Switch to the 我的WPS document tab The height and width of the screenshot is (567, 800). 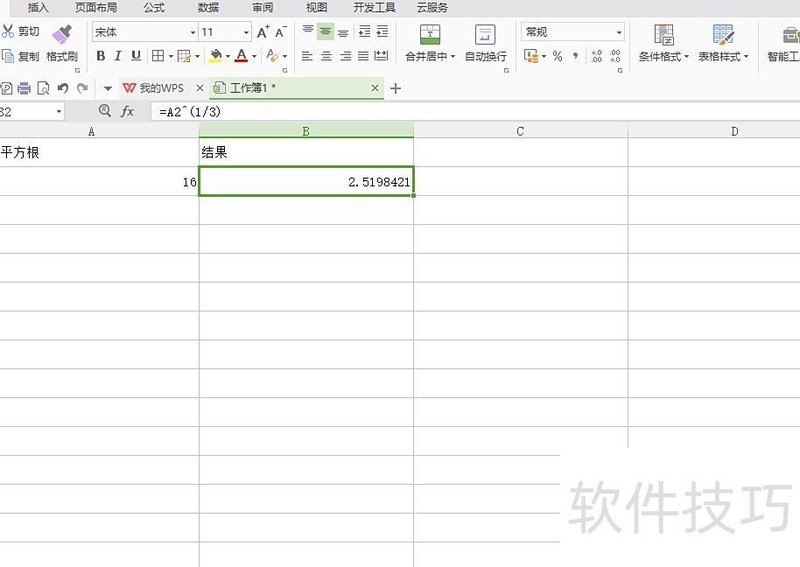tap(154, 88)
